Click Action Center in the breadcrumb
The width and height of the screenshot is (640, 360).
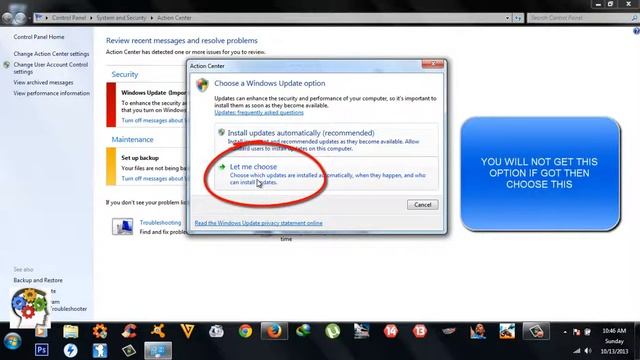(174, 18)
